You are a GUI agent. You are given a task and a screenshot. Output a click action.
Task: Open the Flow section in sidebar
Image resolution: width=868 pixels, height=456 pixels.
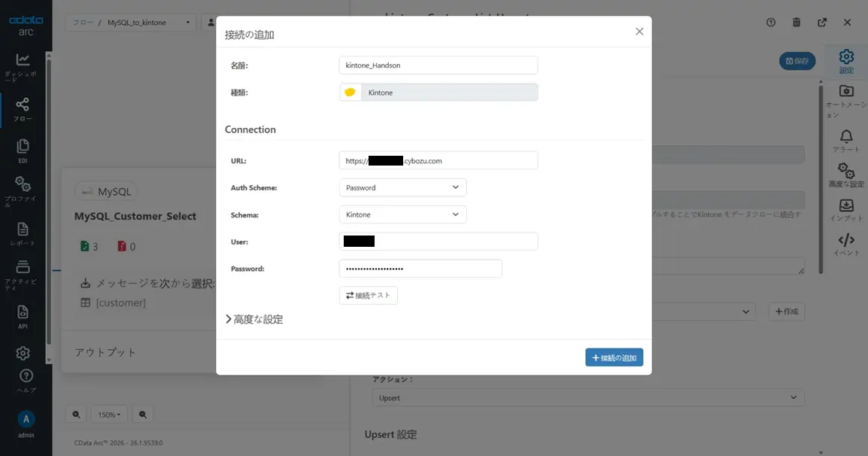22,109
